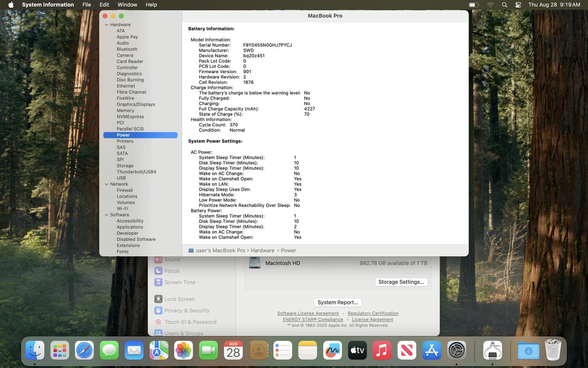Viewport: 588px width, 368px height.
Task: Open Spotlight search icon
Action: [505, 5]
